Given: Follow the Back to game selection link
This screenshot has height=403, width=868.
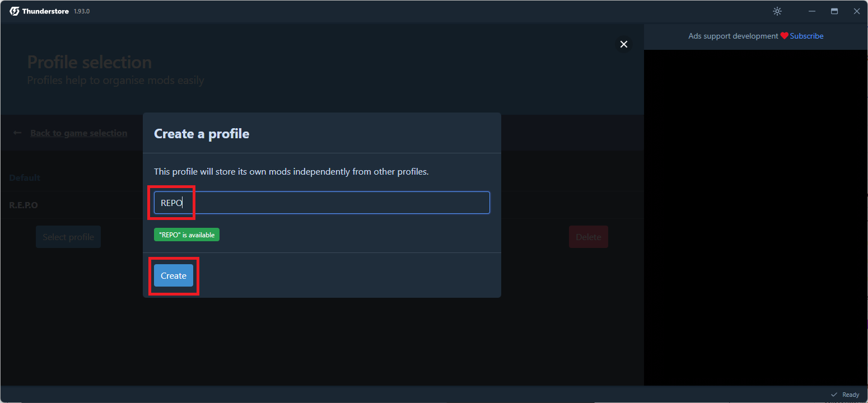Looking at the screenshot, I should [79, 133].
